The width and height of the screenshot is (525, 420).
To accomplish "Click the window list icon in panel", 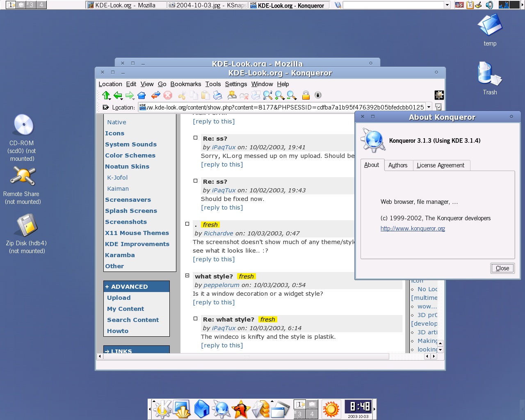I will [280, 409].
